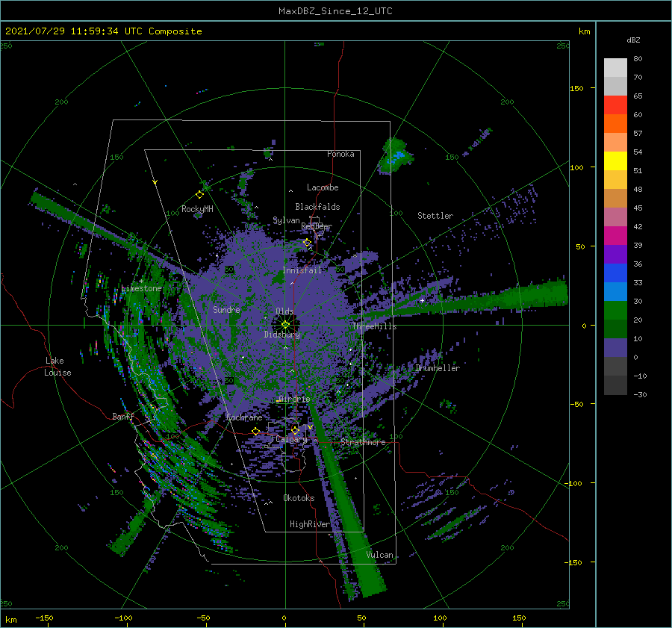Choose the light blue 30-33 dBZ swatch

tap(615, 292)
